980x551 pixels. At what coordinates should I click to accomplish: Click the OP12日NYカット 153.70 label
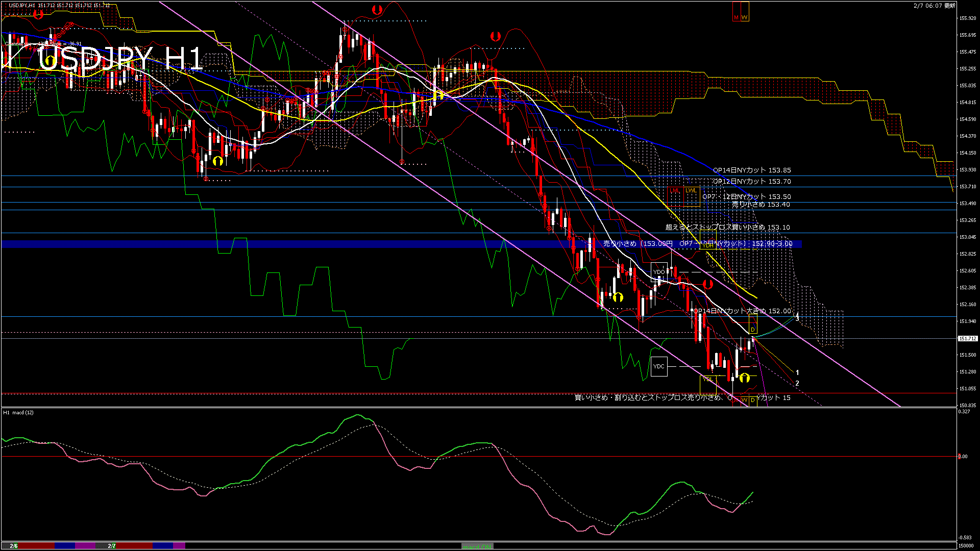(752, 181)
